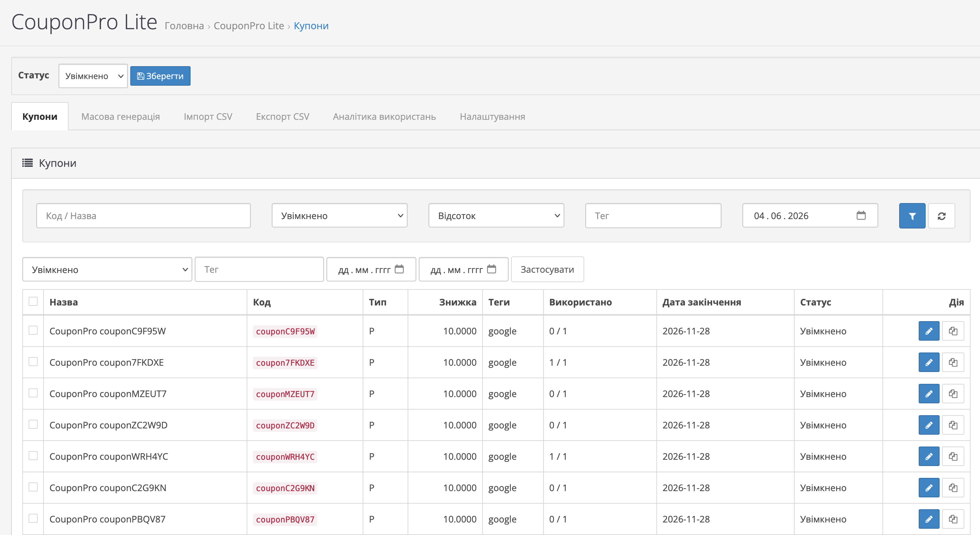Open the module Статус dropdown beside Зберегти
The image size is (980, 535).
pyautogui.click(x=93, y=76)
